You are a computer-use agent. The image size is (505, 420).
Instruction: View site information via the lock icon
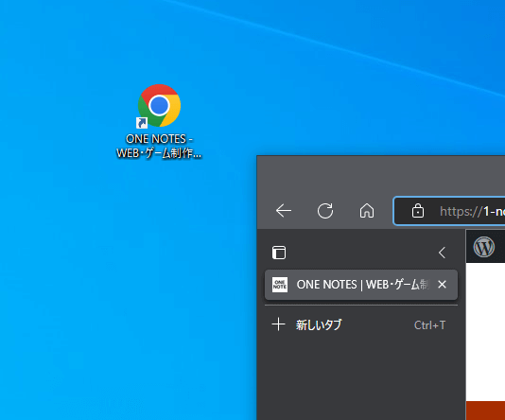coord(418,211)
